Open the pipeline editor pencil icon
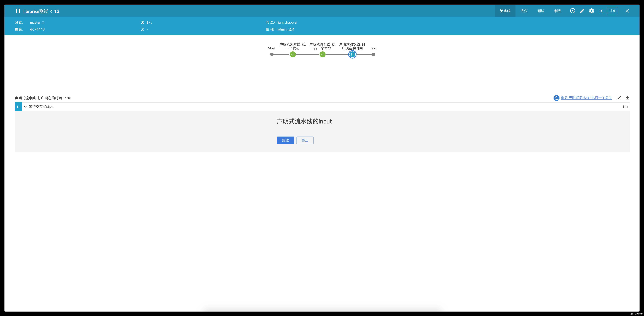644x316 pixels. coord(582,11)
